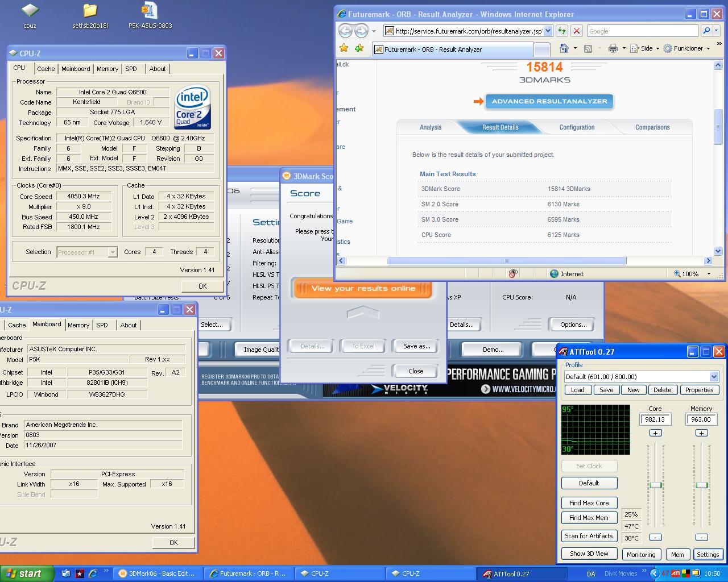Screen dimensions: 728x582
Task: Click the Core clock value field
Action: pyautogui.click(x=655, y=419)
